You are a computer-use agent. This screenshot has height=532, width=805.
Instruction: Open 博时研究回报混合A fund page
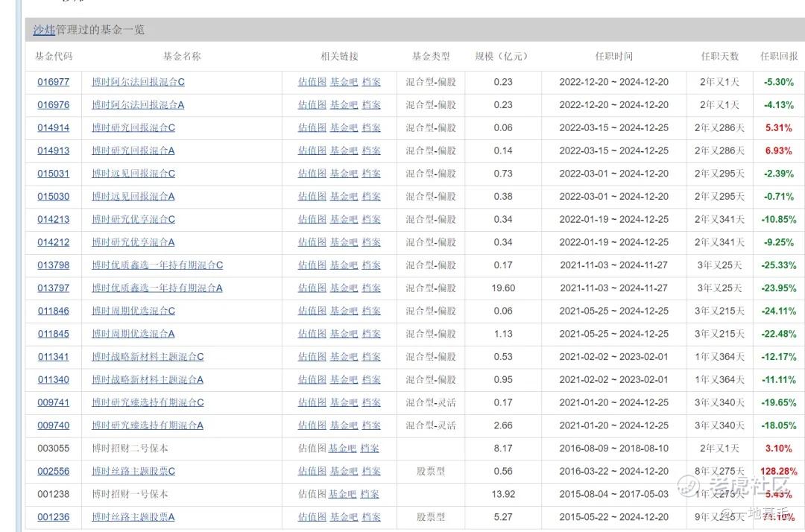click(x=133, y=151)
